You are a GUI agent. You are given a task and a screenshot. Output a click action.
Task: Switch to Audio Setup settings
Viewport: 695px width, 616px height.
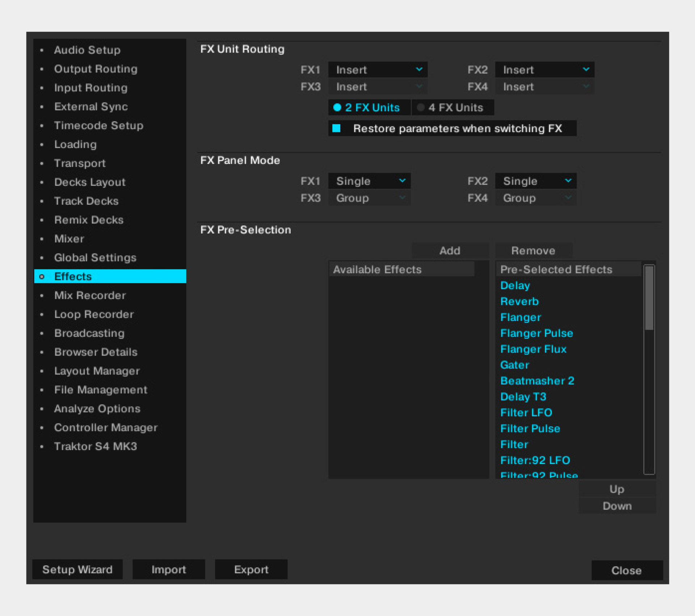pyautogui.click(x=87, y=50)
